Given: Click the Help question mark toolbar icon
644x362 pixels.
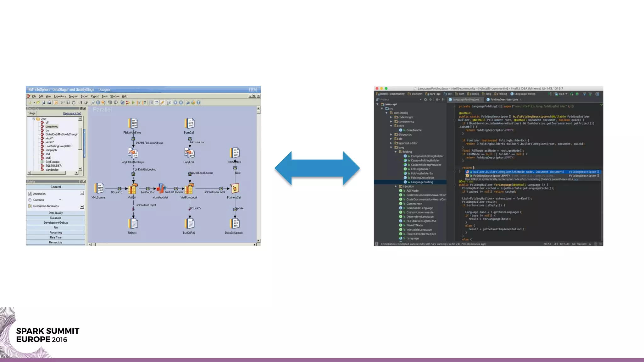Looking at the screenshot, I should pyautogui.click(x=198, y=102).
